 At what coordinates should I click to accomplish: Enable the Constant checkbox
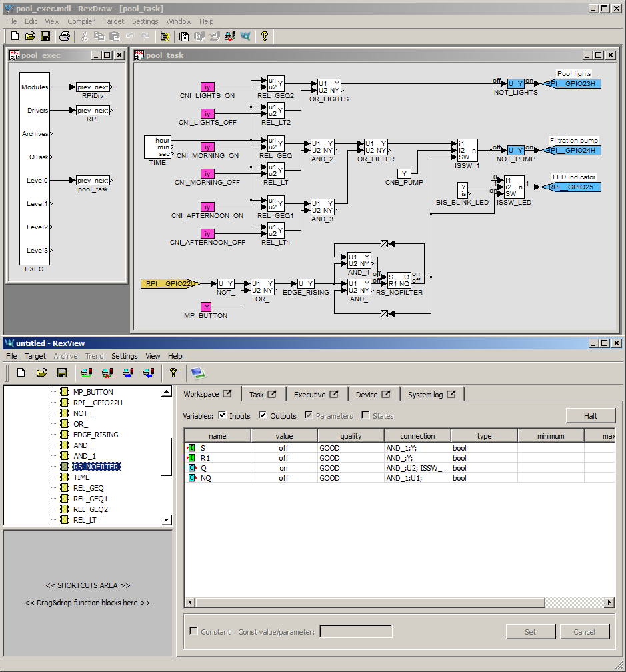pos(193,631)
